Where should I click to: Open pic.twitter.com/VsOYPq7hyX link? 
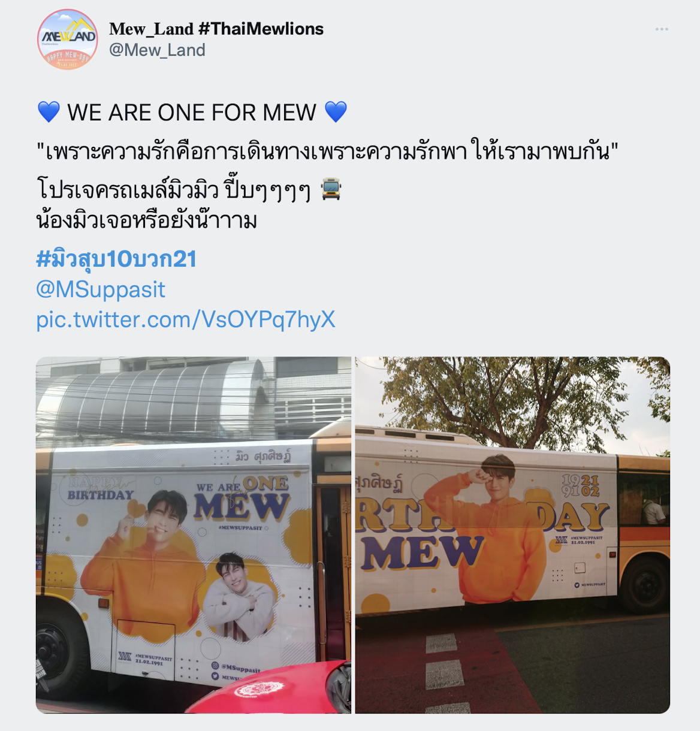pyautogui.click(x=186, y=319)
